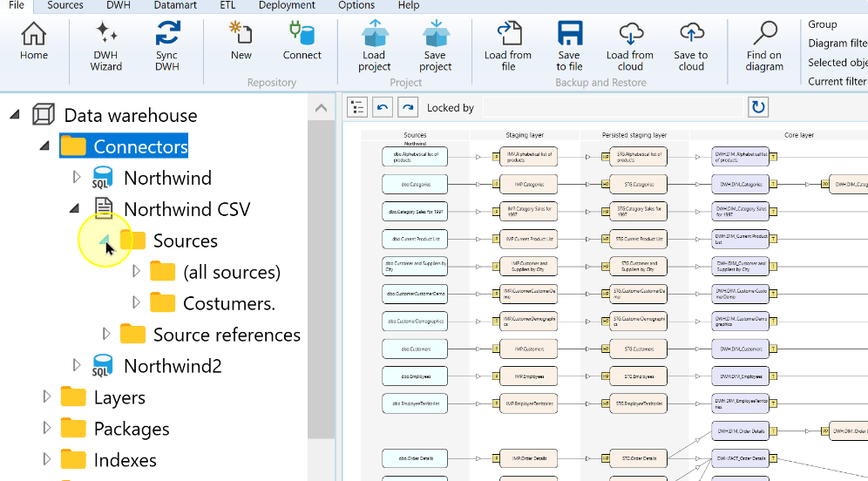Select the (all sources) tree item
Viewport: 868px width, 481px height.
coord(232,272)
